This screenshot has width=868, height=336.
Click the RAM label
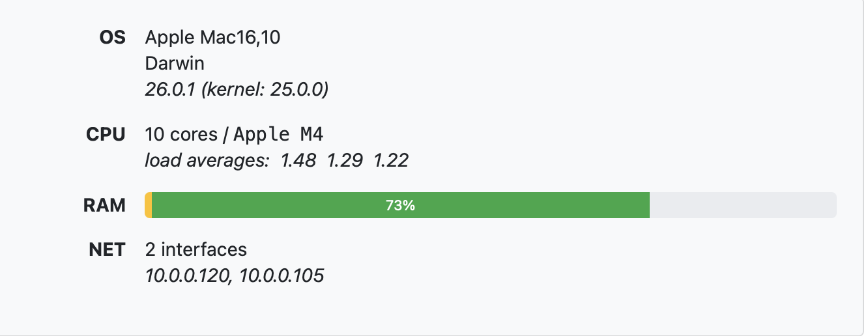click(x=104, y=206)
